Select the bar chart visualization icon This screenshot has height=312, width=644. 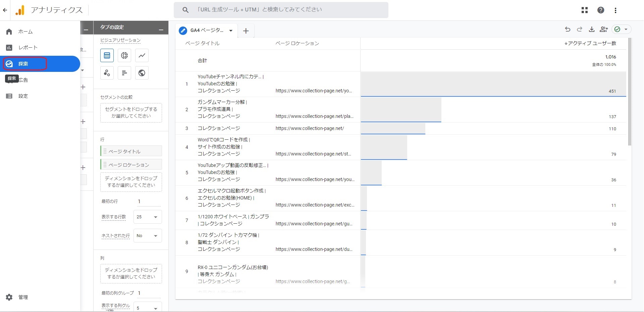click(124, 73)
